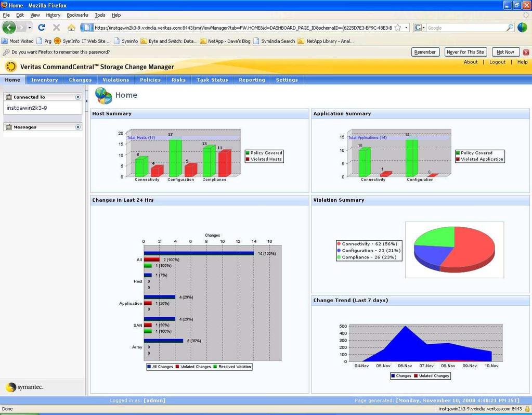This screenshot has width=532, height=415.
Task: Collapse the left sidebar with the arrow handle
Action: pyautogui.click(x=86, y=101)
